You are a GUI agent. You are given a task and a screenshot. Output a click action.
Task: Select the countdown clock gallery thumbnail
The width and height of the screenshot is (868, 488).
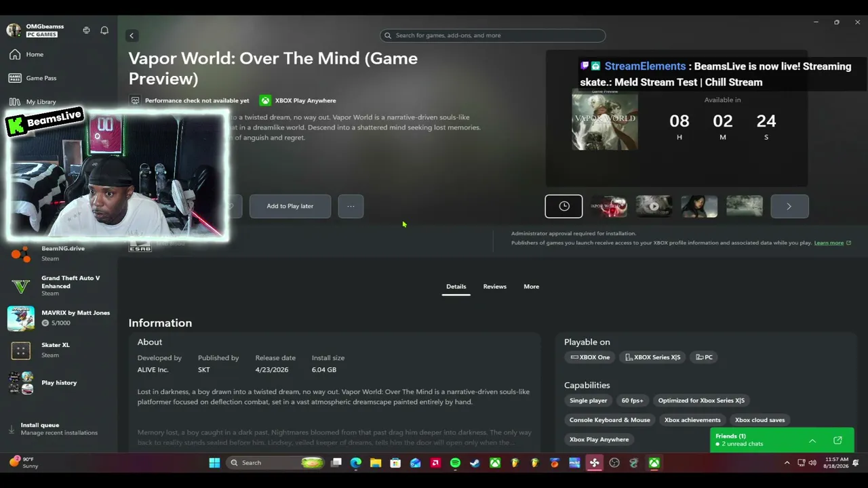[564, 206]
